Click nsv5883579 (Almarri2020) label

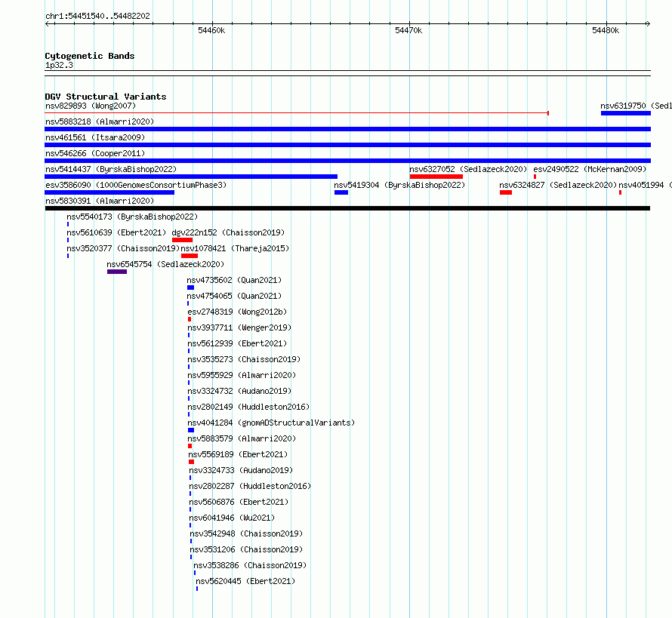pos(242,438)
